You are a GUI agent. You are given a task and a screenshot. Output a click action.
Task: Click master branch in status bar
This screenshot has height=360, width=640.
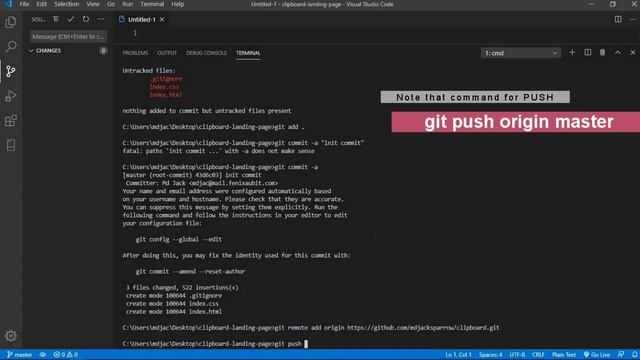click(x=20, y=355)
